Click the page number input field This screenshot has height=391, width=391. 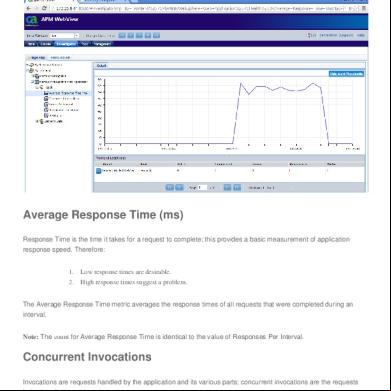(202, 188)
